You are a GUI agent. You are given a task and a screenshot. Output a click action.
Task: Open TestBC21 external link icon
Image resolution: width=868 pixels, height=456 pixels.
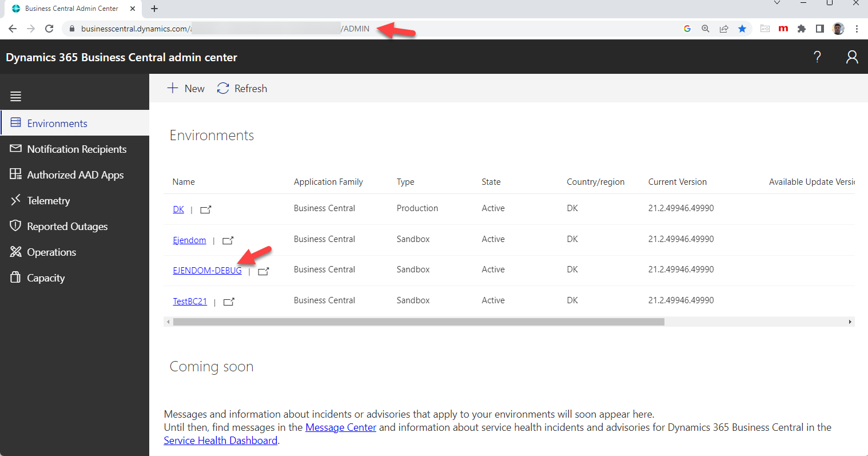coord(229,302)
